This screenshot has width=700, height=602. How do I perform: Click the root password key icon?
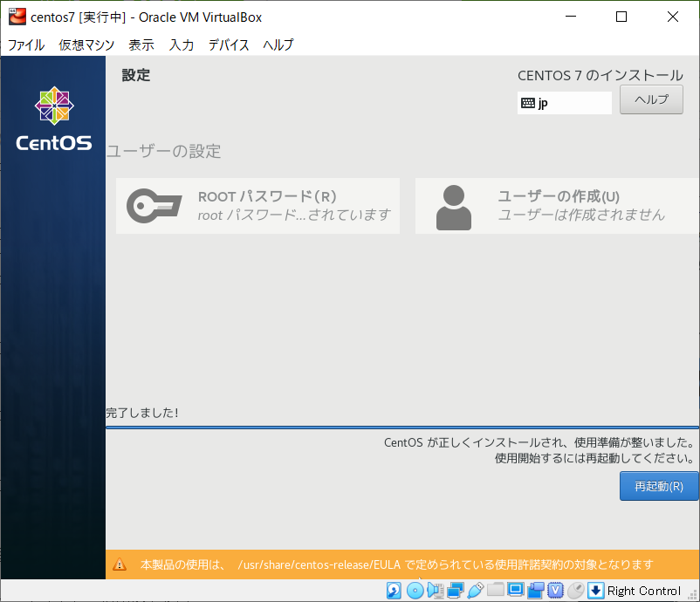154,206
